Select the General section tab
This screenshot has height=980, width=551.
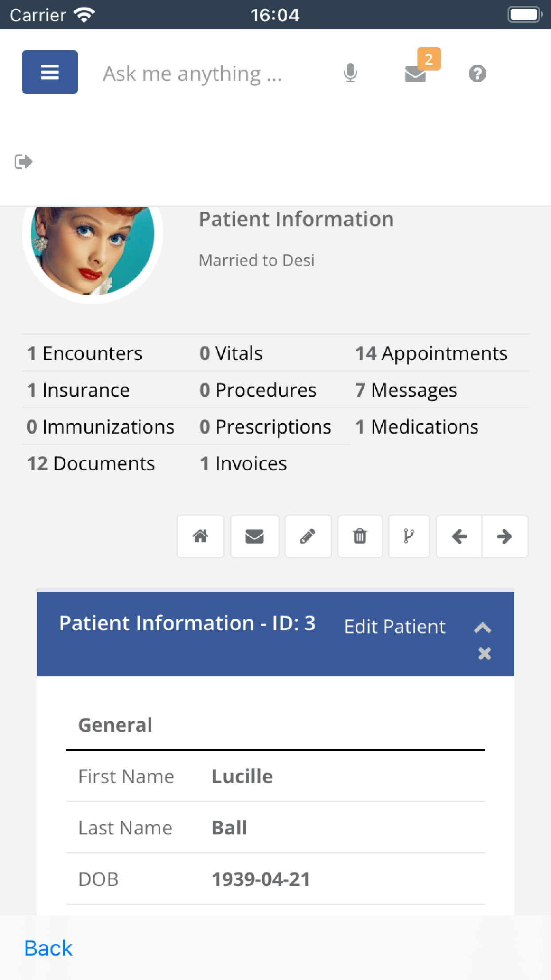(x=115, y=725)
